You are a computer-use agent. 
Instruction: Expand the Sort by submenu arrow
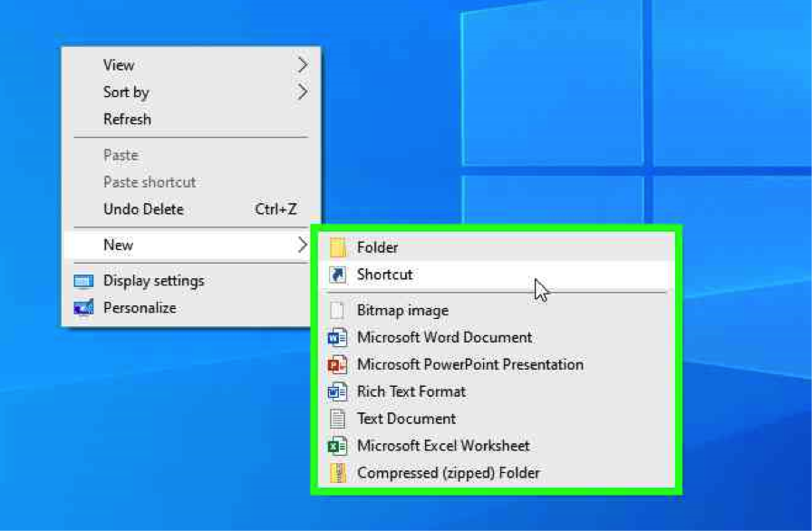coord(303,92)
